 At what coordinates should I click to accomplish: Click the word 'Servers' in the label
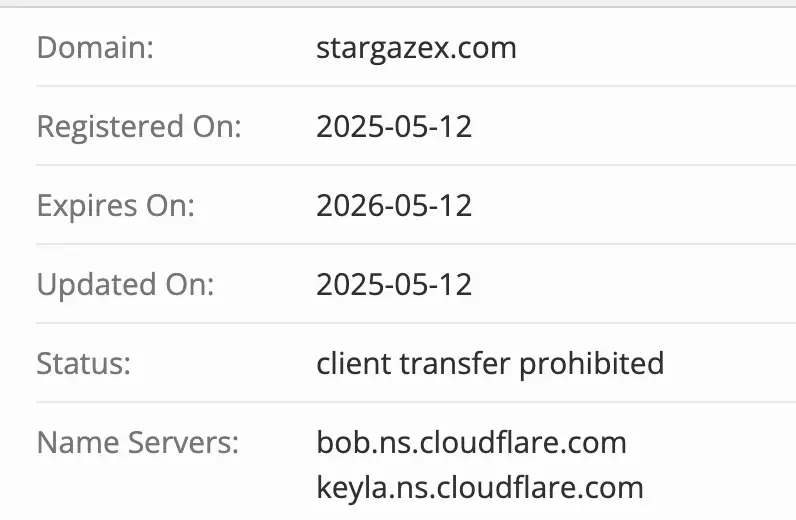tap(188, 442)
